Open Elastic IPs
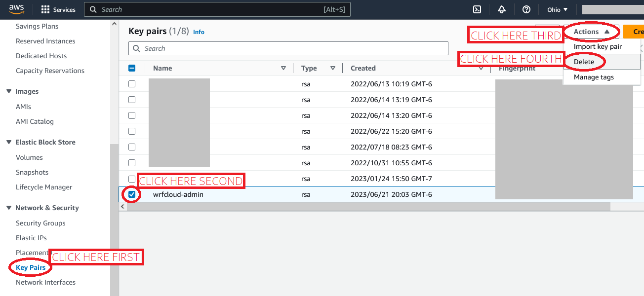 [31, 238]
